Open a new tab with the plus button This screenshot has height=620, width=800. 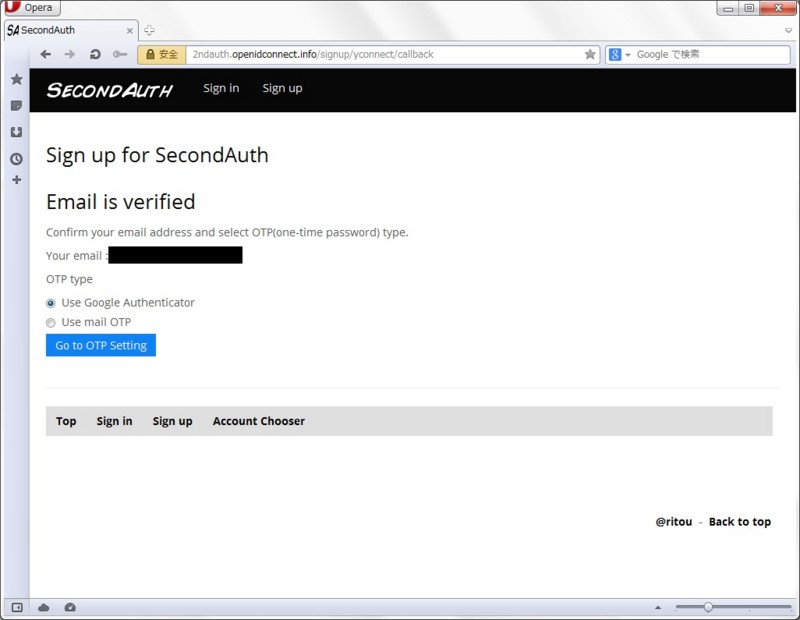click(x=149, y=30)
